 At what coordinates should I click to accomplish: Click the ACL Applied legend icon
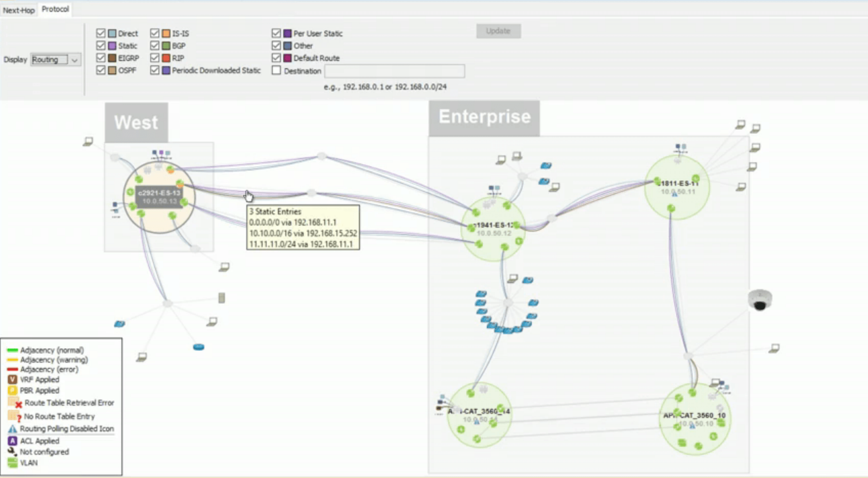(x=12, y=441)
